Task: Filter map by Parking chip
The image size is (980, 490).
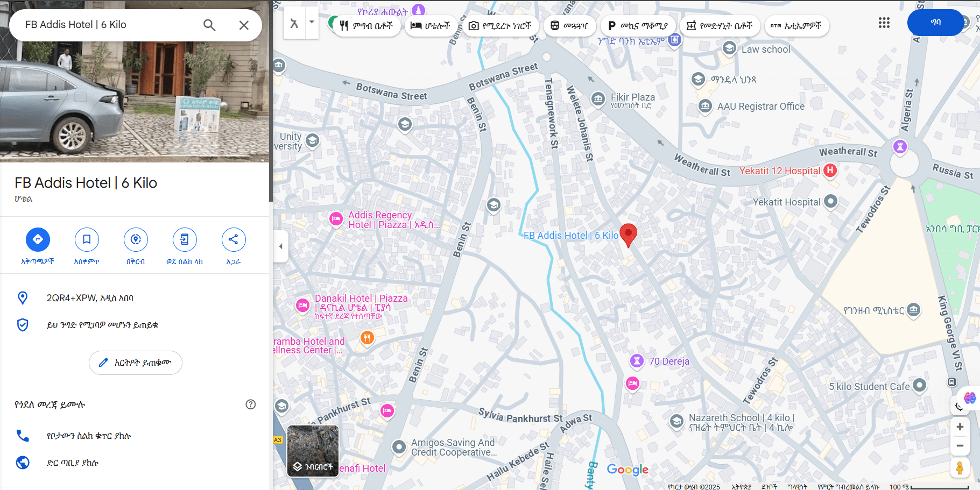Action: (x=638, y=26)
